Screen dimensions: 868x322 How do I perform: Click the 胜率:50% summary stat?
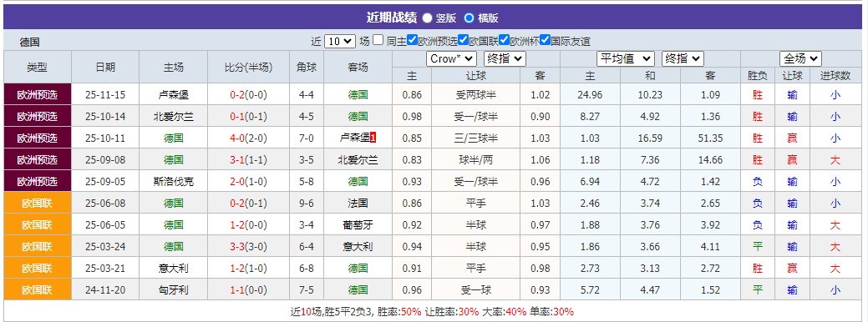coord(399,311)
